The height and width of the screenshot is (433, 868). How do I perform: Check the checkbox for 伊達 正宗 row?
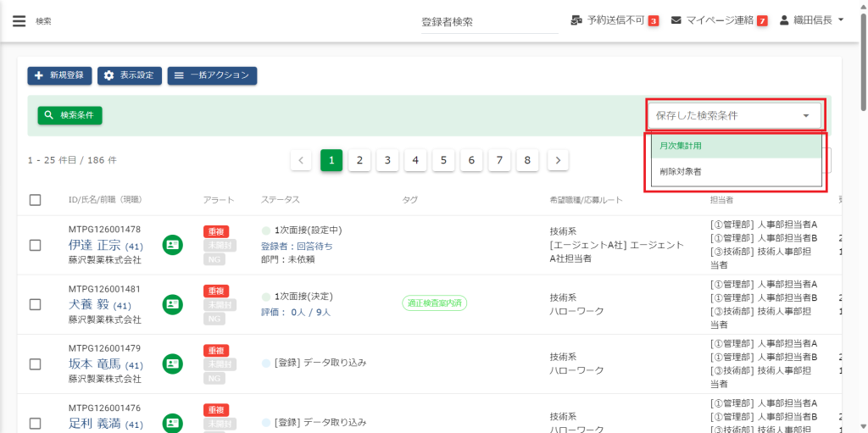(35, 245)
